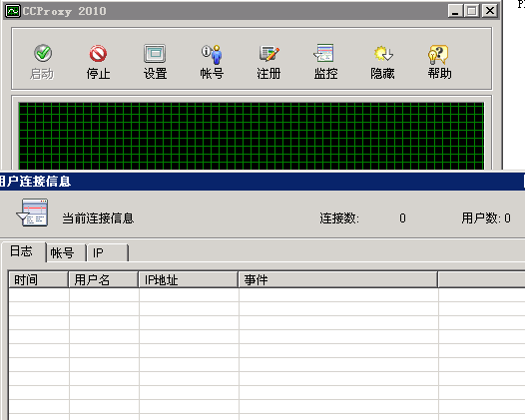Minimize the CCProxy 2010 window
Viewport: 525px width, 420px height.
pos(455,11)
